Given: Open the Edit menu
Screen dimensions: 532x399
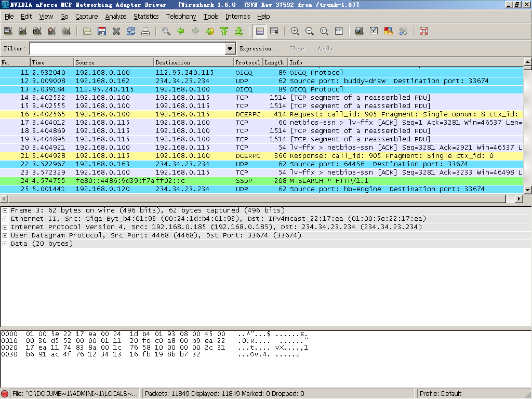Looking at the screenshot, I should coord(26,16).
